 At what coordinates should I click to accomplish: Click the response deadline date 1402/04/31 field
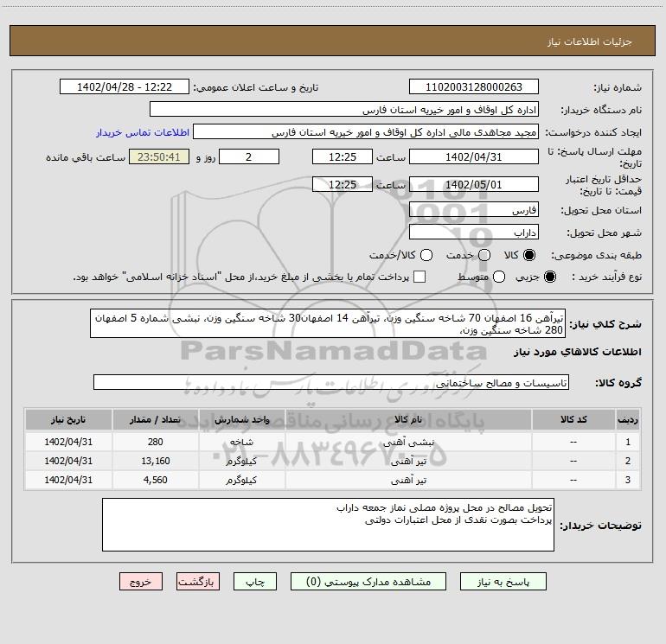click(x=474, y=156)
